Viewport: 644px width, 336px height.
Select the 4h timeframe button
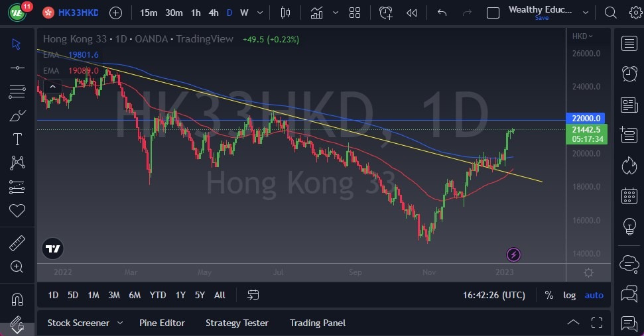pyautogui.click(x=213, y=13)
